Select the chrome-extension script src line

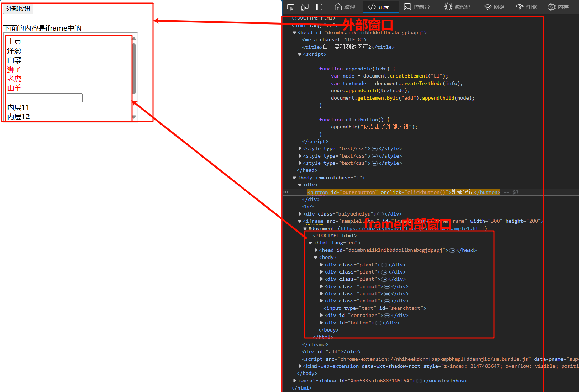coord(441,359)
